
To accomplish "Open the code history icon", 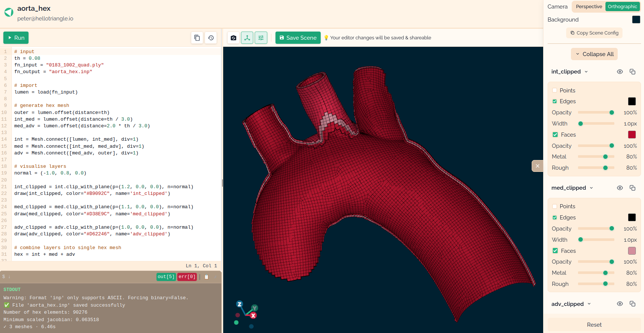I will [211, 38].
